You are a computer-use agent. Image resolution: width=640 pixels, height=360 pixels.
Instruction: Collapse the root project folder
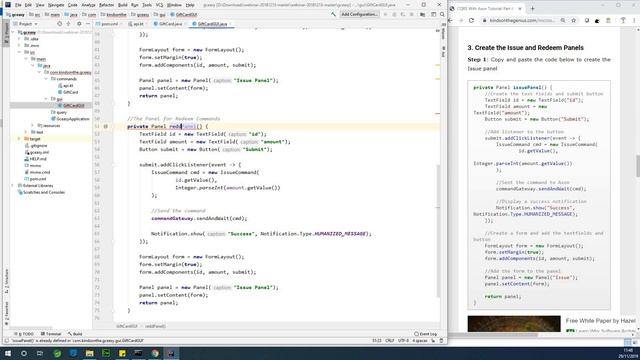(x=12, y=32)
